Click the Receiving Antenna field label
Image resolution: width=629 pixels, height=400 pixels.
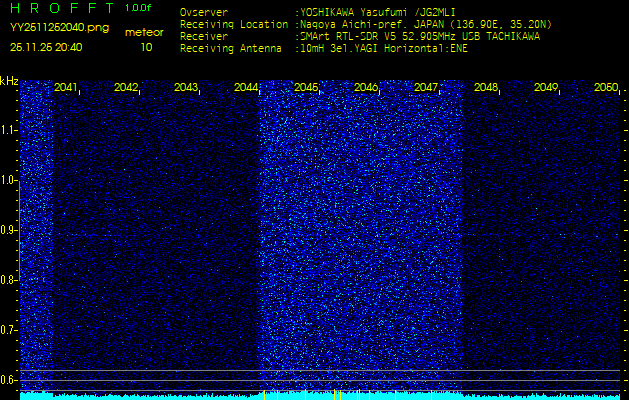[231, 49]
